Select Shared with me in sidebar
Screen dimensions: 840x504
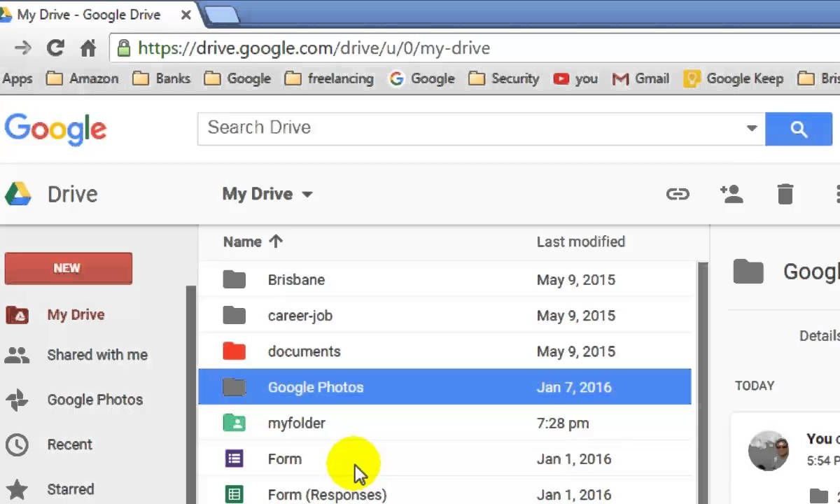(x=97, y=355)
